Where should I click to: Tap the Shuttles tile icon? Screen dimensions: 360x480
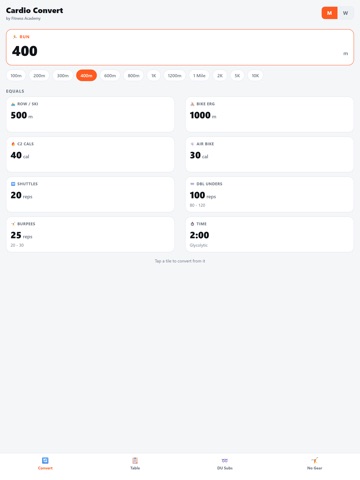pyautogui.click(x=13, y=184)
